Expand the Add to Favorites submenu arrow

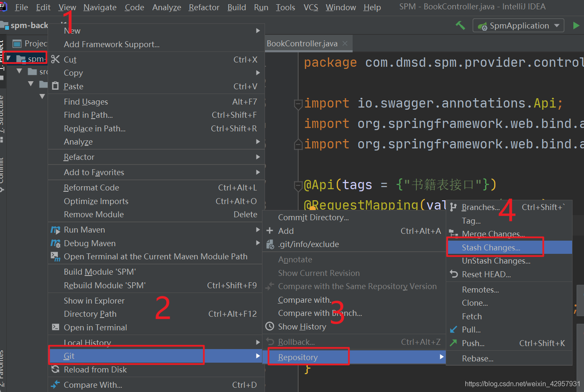258,172
